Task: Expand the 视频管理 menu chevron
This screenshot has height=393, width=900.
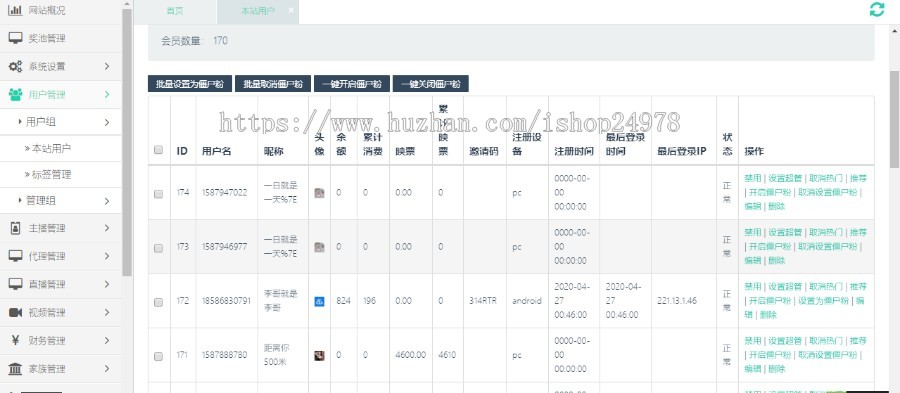Action: point(107,312)
